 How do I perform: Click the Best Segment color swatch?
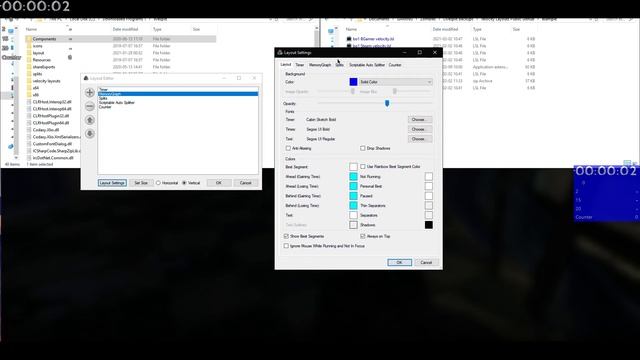pyautogui.click(x=353, y=167)
